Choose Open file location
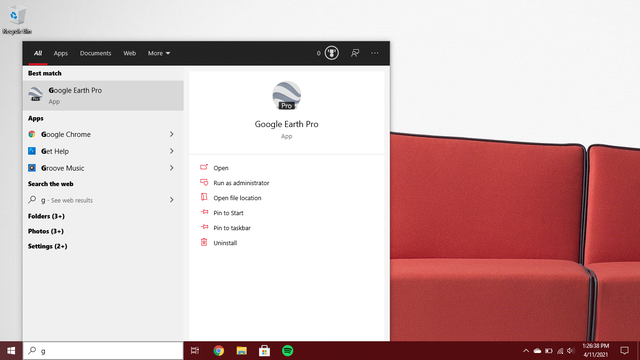 tap(237, 198)
